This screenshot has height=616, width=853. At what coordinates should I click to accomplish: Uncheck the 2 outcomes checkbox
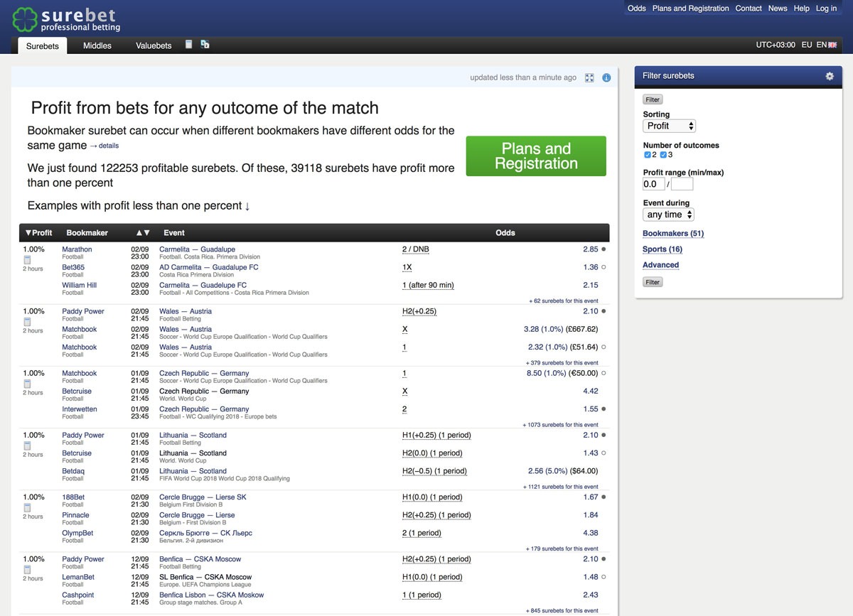coord(648,154)
